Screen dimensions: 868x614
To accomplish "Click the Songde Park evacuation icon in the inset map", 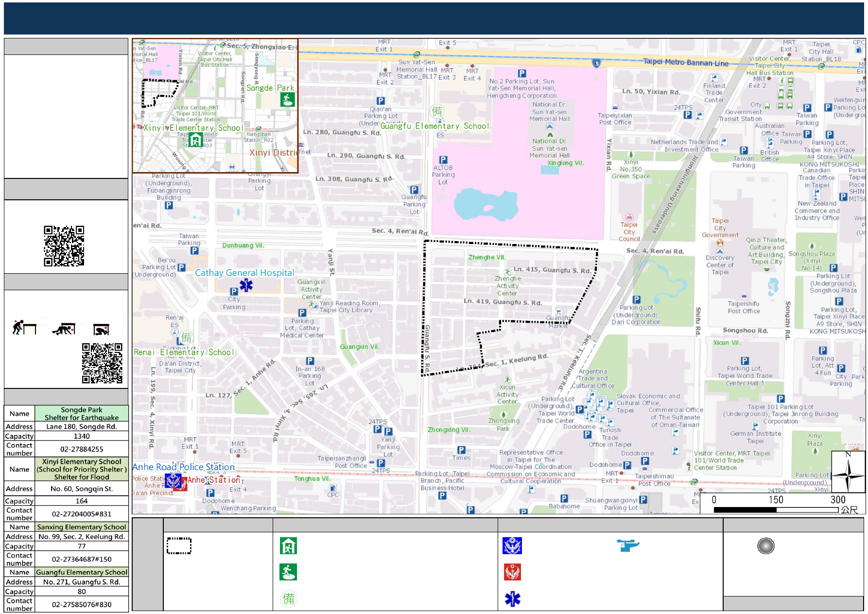I will [x=287, y=100].
